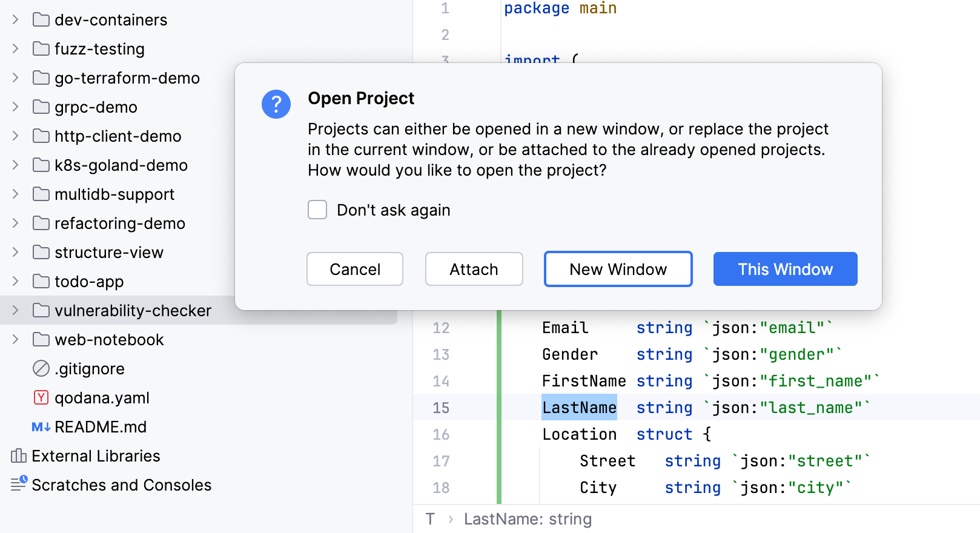980x533 pixels.
Task: Enable the Don't ask again checkbox
Action: [x=317, y=210]
